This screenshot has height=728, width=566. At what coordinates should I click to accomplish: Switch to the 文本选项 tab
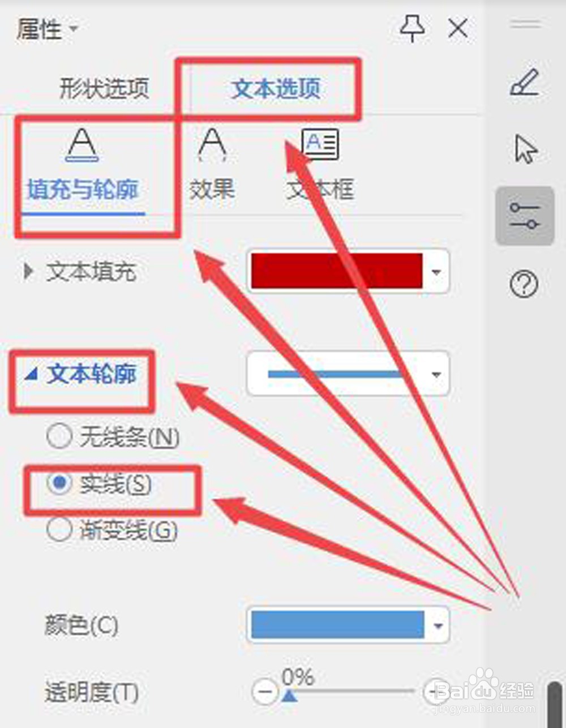[x=276, y=88]
